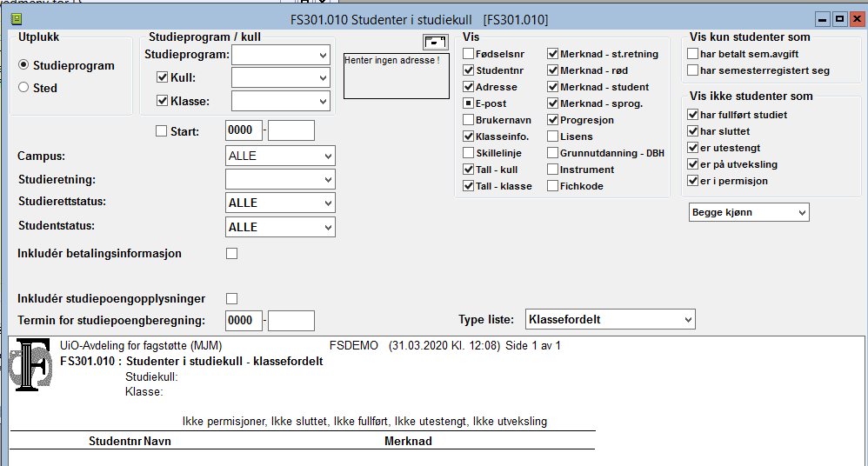This screenshot has width=868, height=466.
Task: Enable the Lisens checkbox
Action: pos(552,136)
